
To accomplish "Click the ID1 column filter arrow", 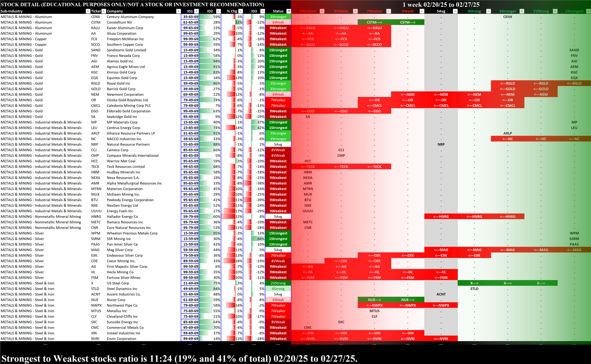I will (x=197, y=11).
